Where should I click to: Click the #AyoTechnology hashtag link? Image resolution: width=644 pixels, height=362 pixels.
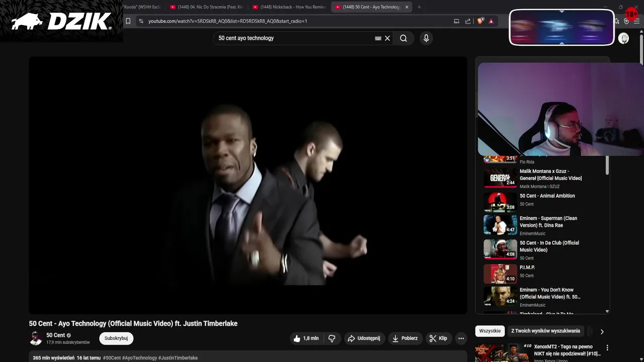(139, 358)
